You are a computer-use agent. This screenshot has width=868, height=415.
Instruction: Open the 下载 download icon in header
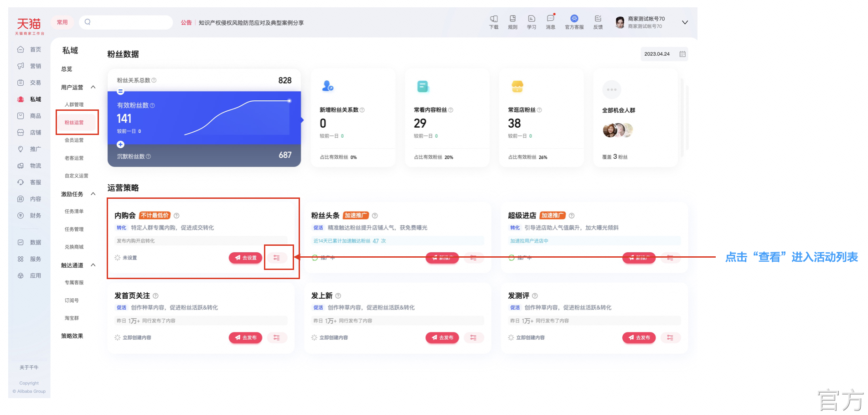pyautogui.click(x=494, y=19)
